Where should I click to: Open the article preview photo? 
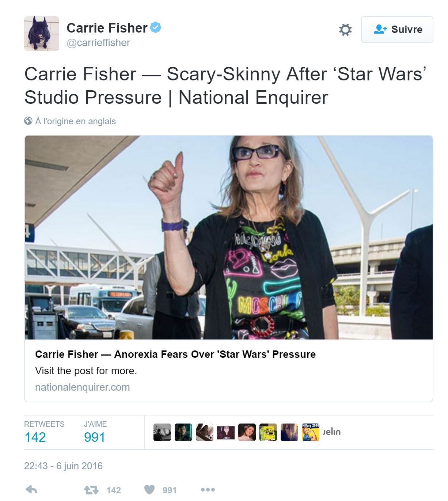229,238
